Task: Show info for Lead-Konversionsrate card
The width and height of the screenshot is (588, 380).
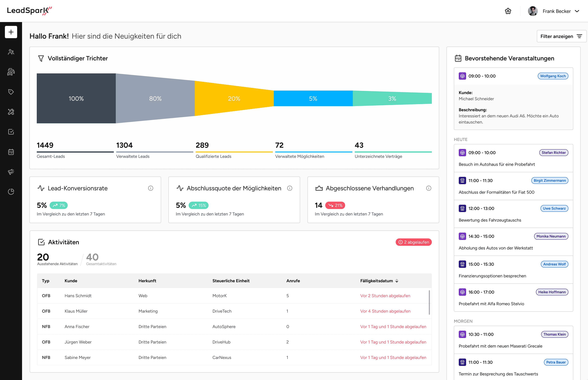Action: coord(150,188)
